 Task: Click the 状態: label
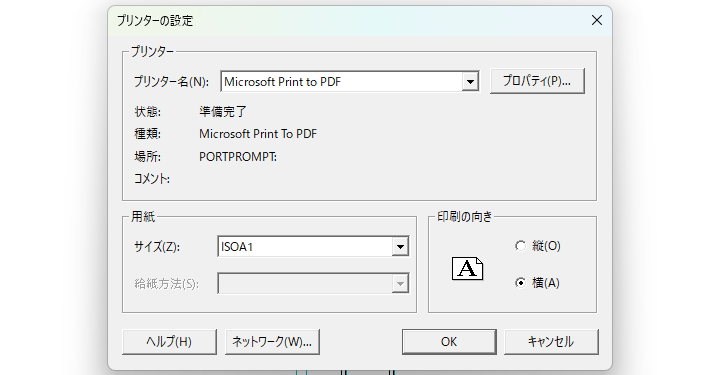(147, 112)
